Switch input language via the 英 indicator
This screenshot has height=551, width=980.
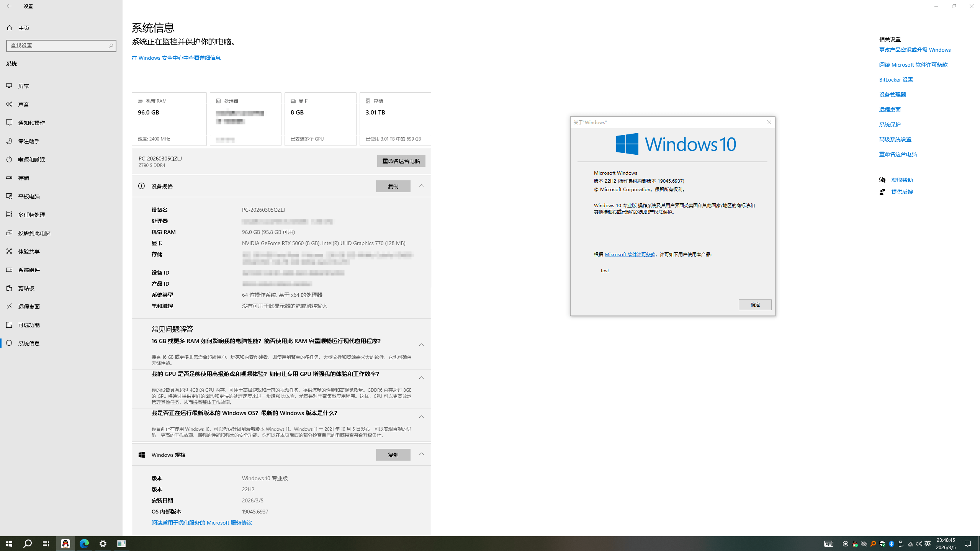[x=927, y=543]
